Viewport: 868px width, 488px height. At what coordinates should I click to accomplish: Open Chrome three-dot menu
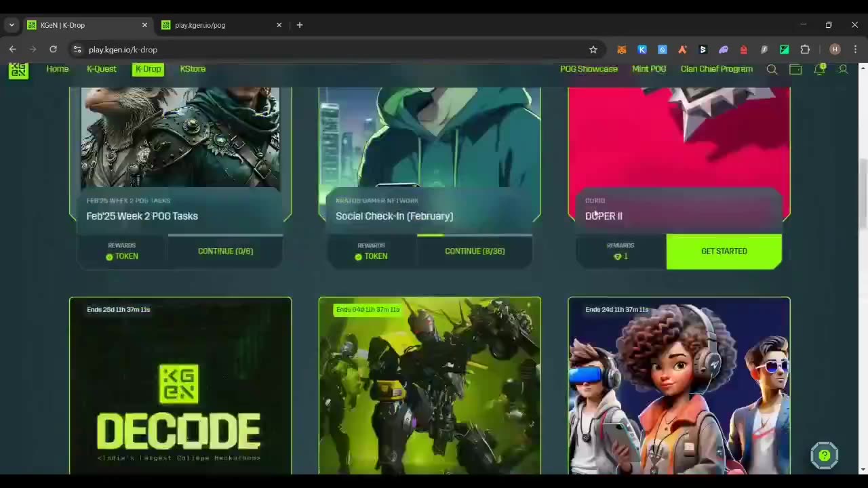(856, 49)
